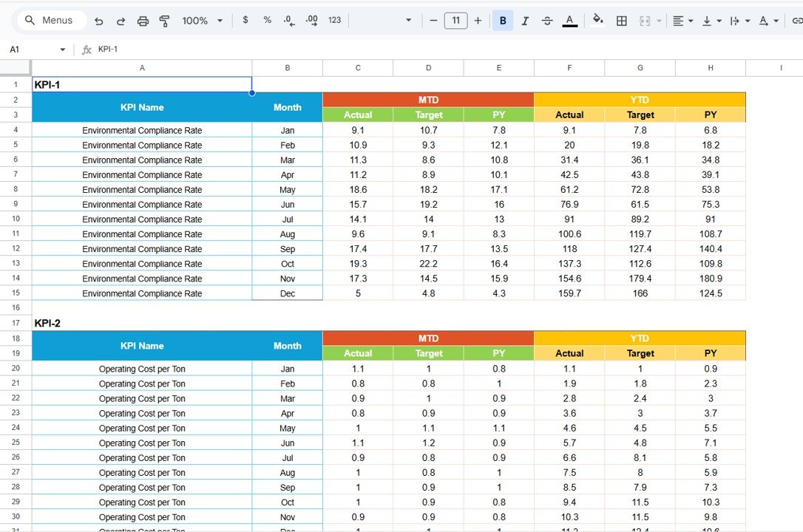Viewport: 803px width, 532px height.
Task: Toggle italic formatting
Action: tap(525, 20)
